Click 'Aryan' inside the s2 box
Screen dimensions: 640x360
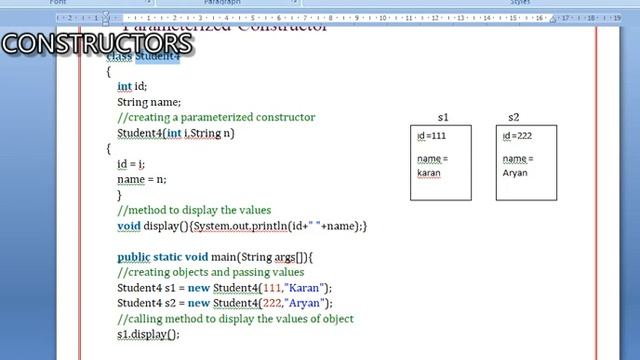(515, 173)
